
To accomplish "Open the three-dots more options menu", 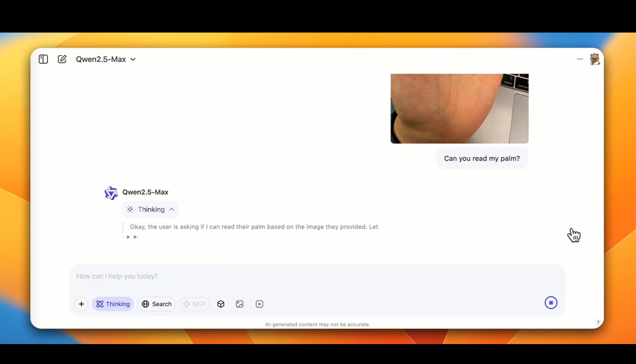I will pyautogui.click(x=580, y=59).
